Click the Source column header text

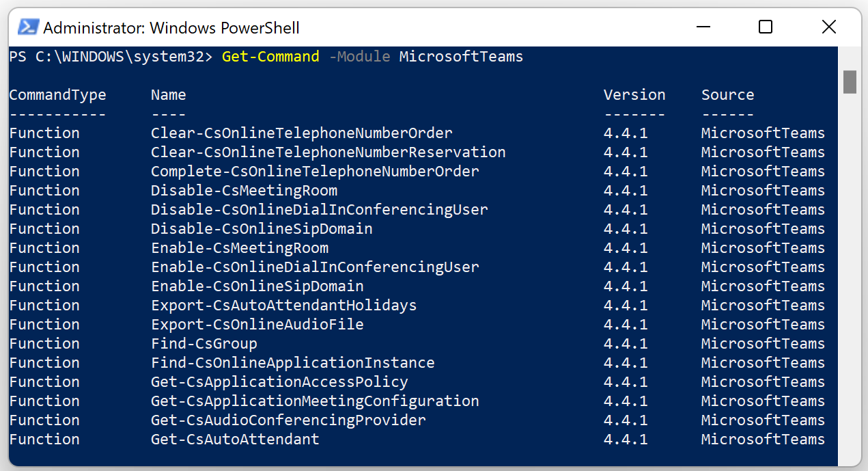pos(727,94)
